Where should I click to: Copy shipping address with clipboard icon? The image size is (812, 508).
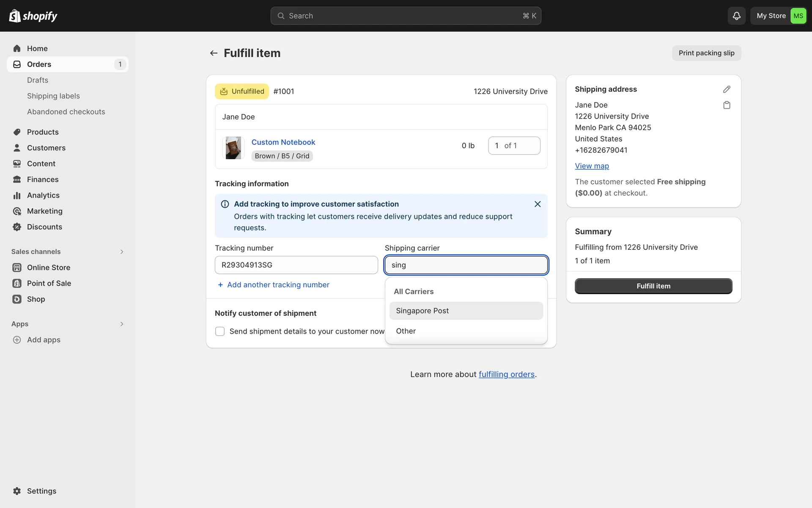coord(727,105)
